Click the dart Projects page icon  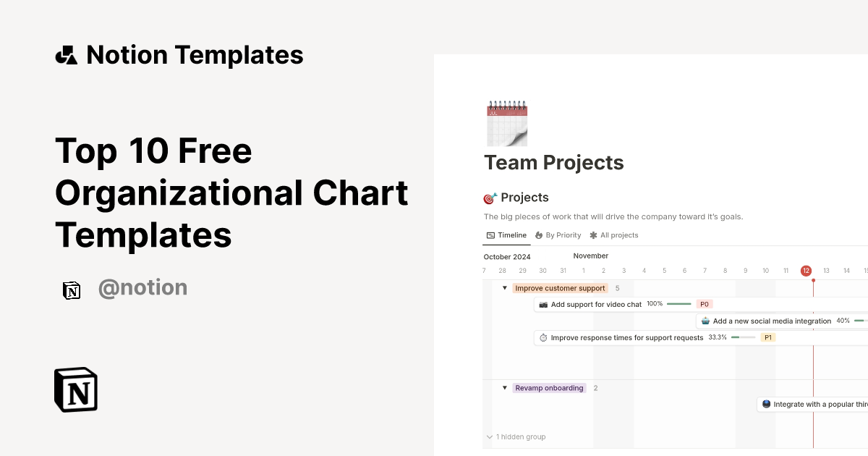point(489,198)
